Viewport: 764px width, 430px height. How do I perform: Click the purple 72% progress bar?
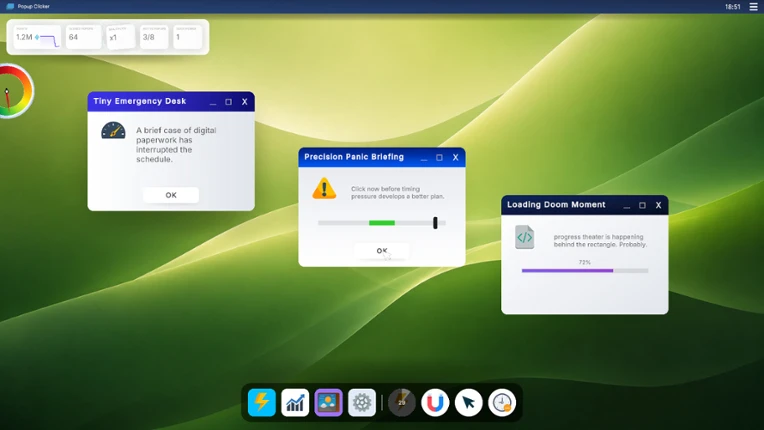pos(585,270)
